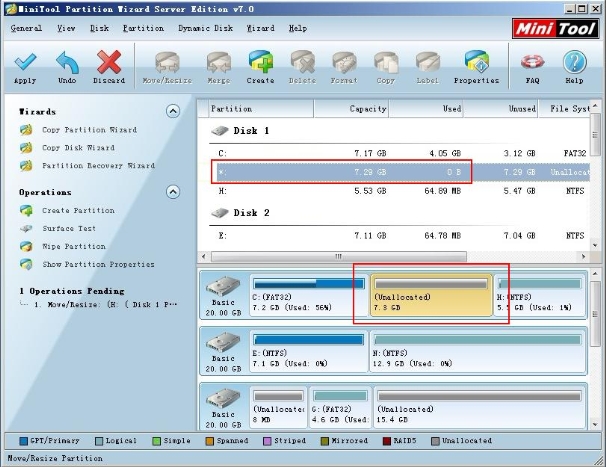
Task: Open the Help menu
Action: (x=298, y=28)
